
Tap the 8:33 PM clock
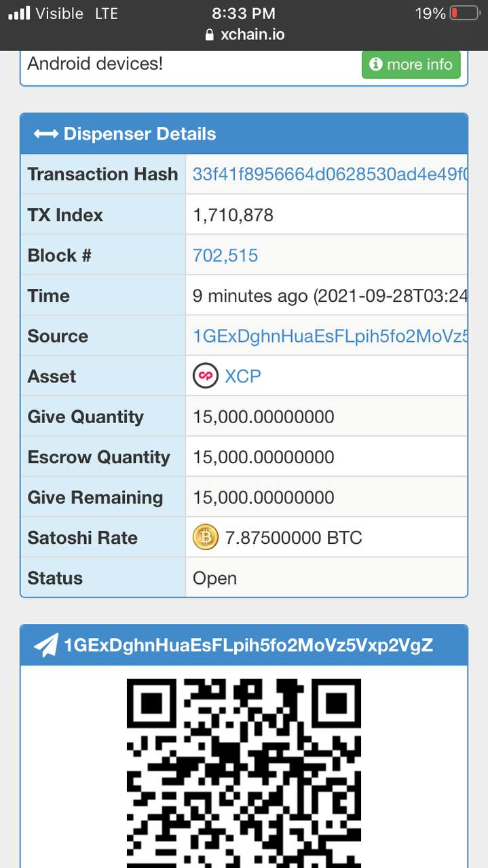coord(244,13)
